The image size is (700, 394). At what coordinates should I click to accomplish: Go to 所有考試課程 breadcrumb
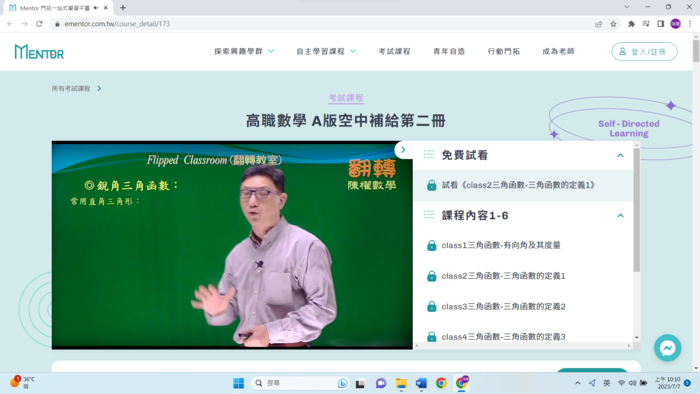coord(71,88)
